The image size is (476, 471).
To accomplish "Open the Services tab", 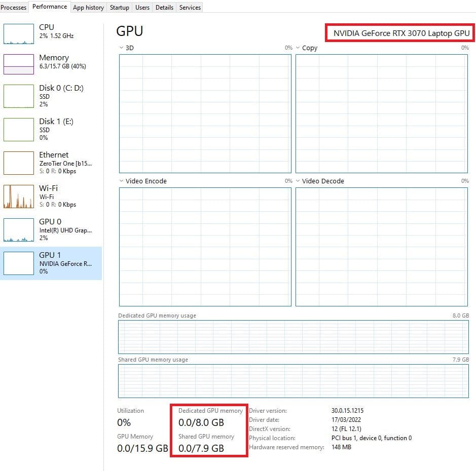I will click(x=190, y=7).
